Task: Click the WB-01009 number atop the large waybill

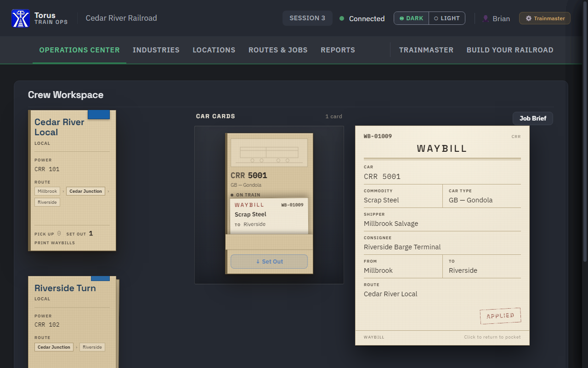Action: point(378,136)
